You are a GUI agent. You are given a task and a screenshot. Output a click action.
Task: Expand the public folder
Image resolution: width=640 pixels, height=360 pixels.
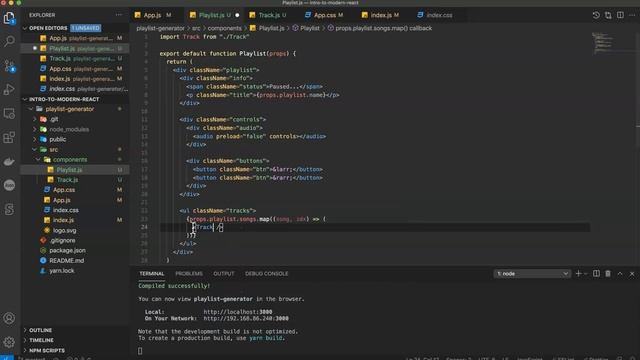pos(35,140)
